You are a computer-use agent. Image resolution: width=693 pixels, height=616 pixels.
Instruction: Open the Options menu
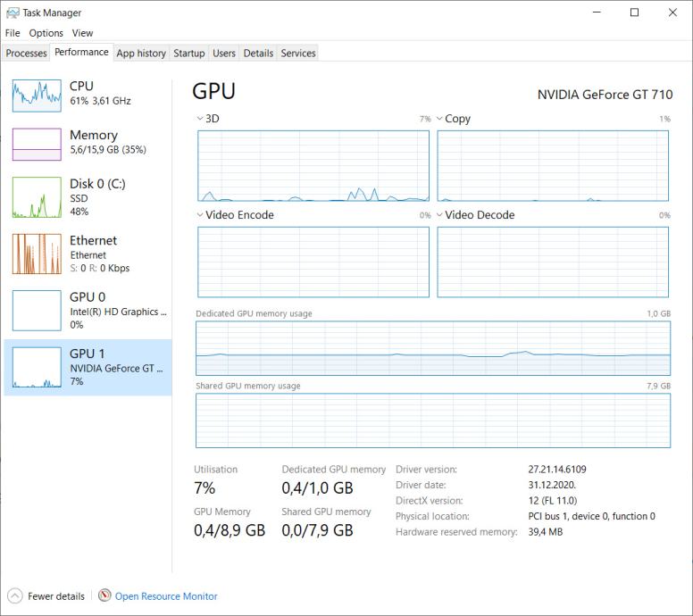(46, 33)
